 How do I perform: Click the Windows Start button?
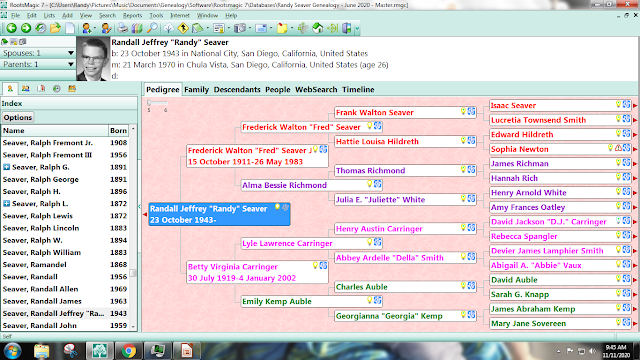[12, 351]
